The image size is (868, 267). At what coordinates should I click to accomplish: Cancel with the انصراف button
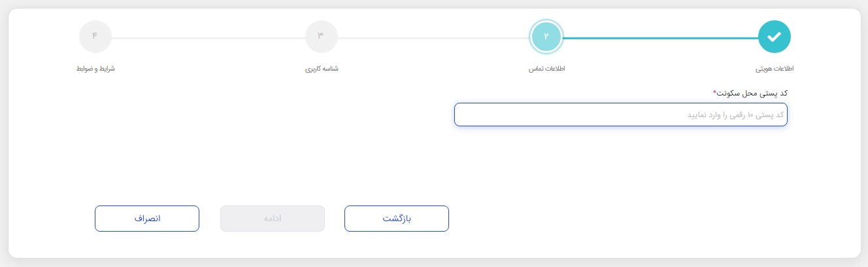147,219
